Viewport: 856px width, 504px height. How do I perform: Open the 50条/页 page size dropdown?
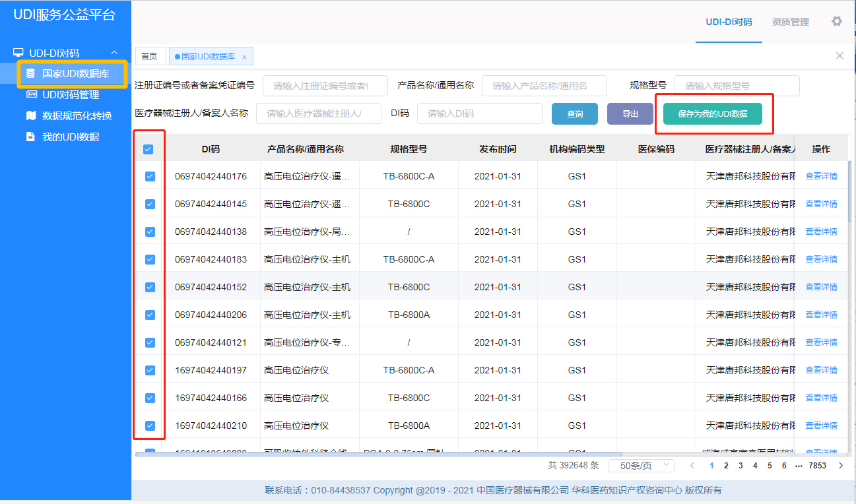click(646, 465)
